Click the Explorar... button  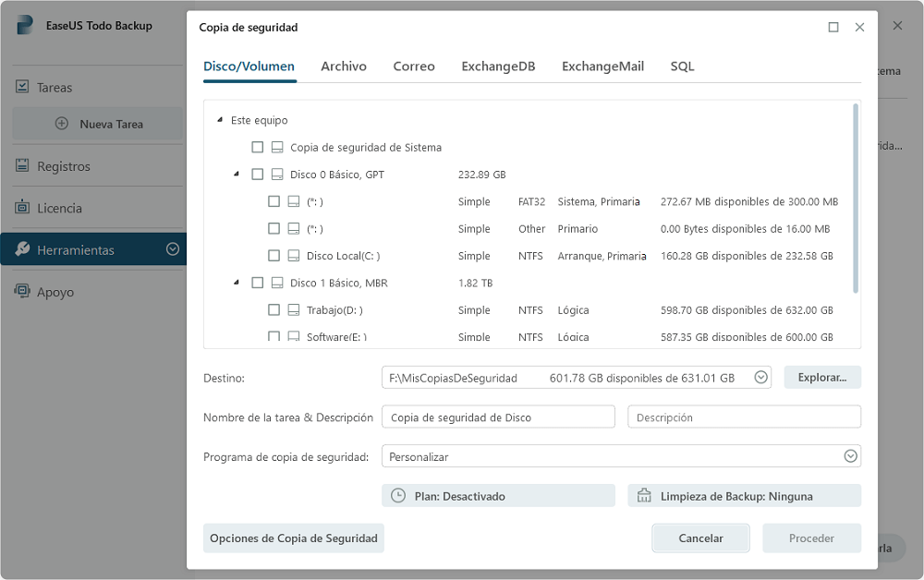[x=822, y=377]
